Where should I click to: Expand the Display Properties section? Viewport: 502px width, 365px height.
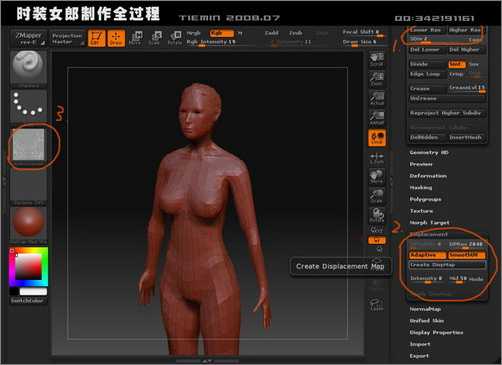(436, 332)
